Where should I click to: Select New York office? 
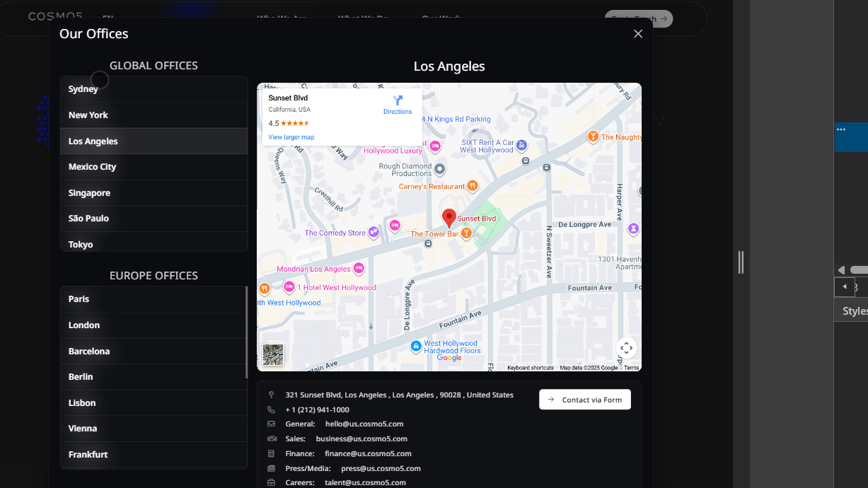[x=154, y=115]
